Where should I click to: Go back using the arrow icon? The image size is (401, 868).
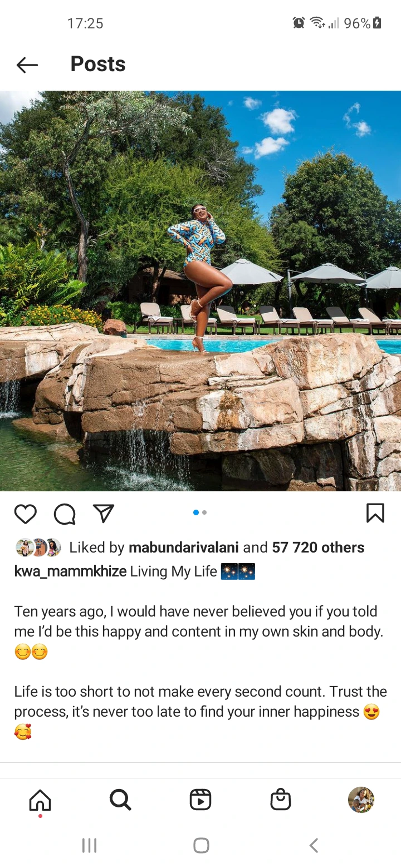coord(27,65)
